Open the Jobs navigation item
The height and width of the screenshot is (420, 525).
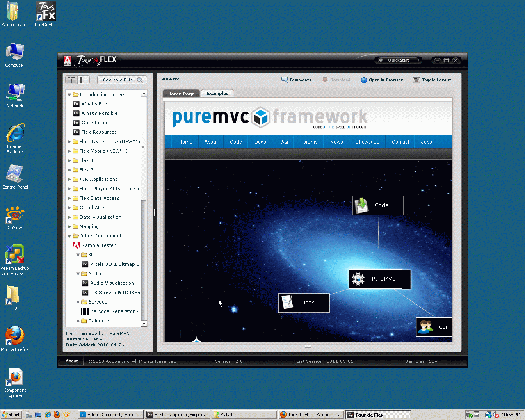click(427, 142)
